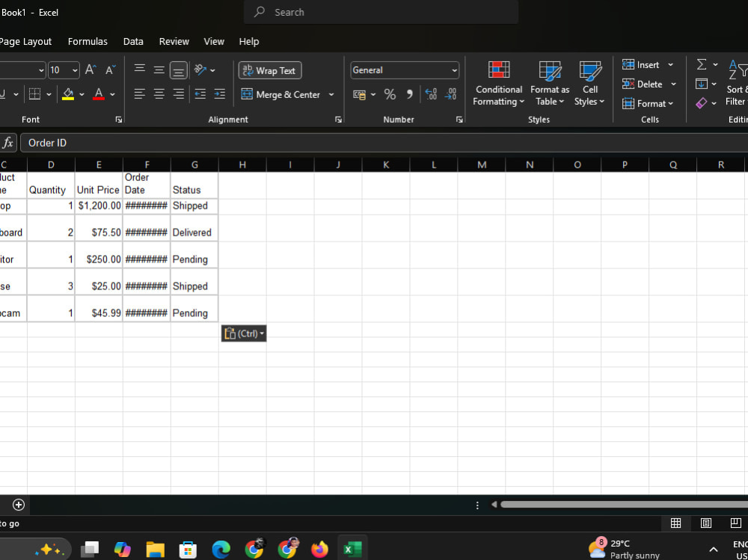Add a new sheet with plus icon
Image resolution: width=748 pixels, height=560 pixels.
tap(19, 505)
